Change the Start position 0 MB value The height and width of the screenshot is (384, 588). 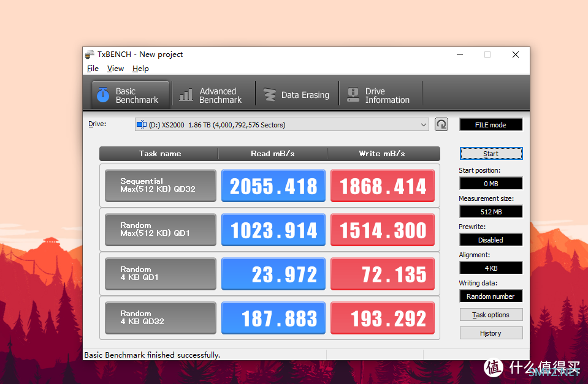click(491, 184)
